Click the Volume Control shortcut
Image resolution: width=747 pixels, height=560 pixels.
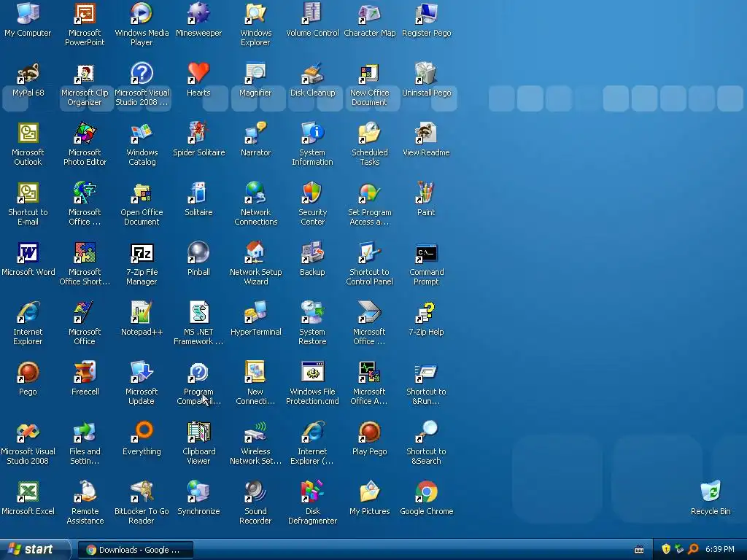pyautogui.click(x=312, y=13)
